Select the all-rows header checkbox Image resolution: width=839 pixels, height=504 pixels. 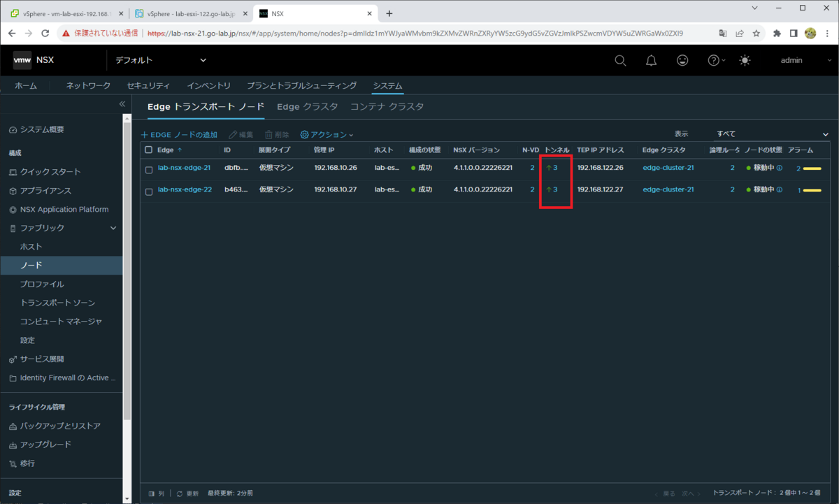[x=148, y=150]
